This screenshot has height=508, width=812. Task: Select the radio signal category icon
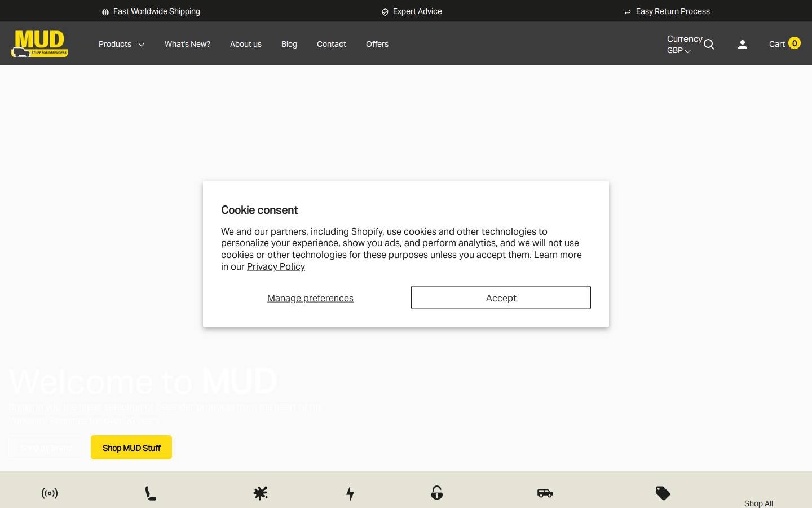[50, 493]
